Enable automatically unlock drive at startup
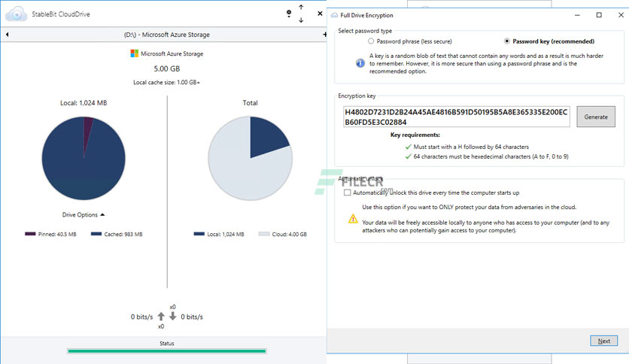The width and height of the screenshot is (629, 364). point(348,193)
